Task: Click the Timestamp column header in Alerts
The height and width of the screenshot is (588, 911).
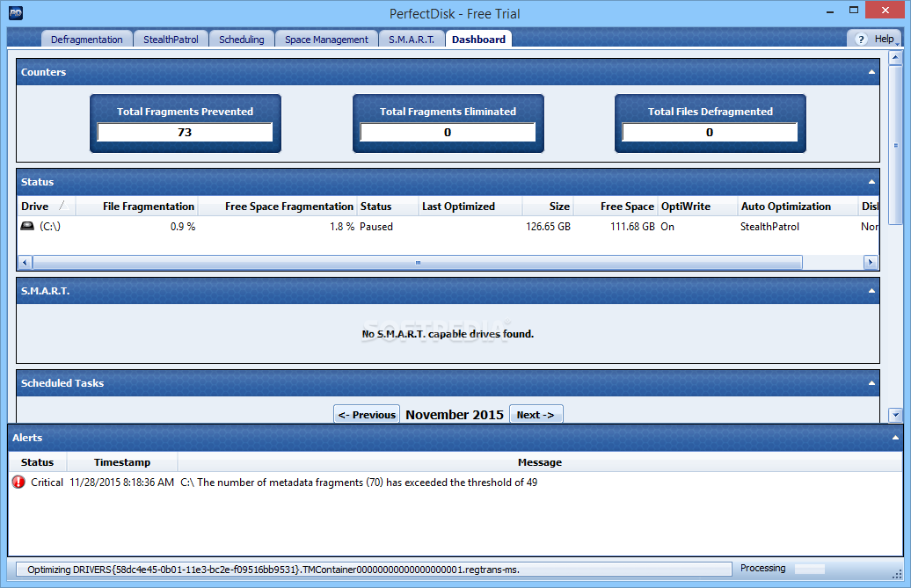Action: pos(122,462)
